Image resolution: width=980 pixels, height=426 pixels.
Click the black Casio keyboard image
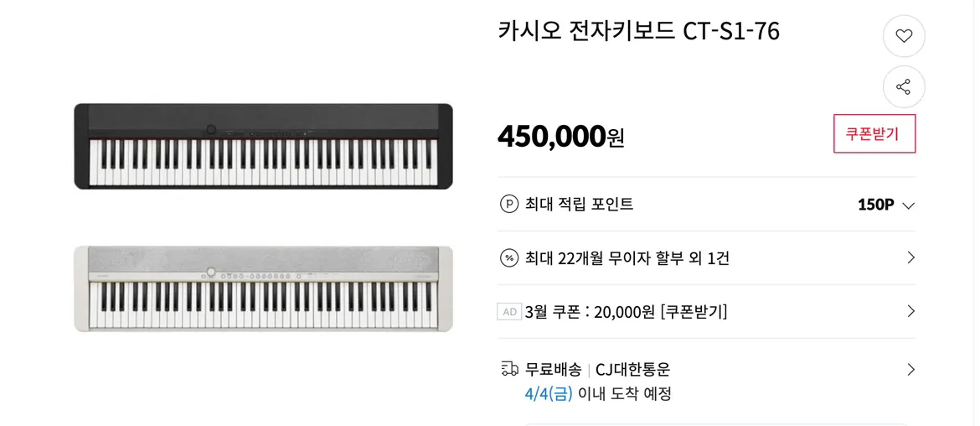[263, 147]
